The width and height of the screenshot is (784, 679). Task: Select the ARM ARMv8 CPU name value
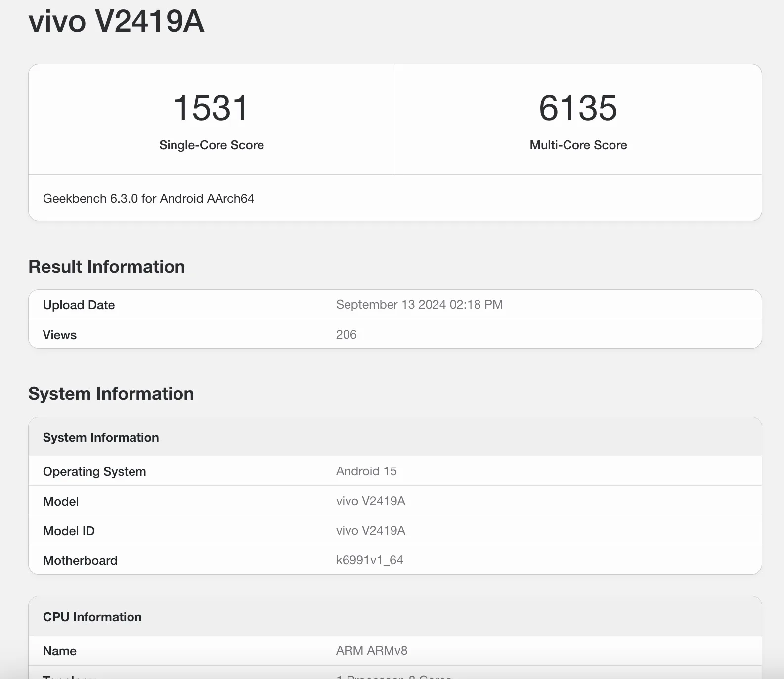coord(371,650)
